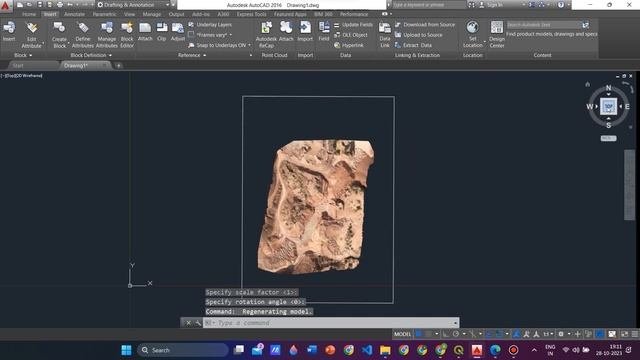640x360 pixels.
Task: Select the Adjust tool
Action: click(x=178, y=32)
